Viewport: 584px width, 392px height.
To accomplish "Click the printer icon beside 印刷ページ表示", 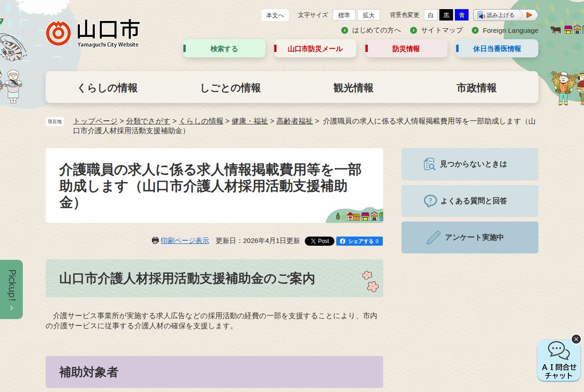I will click(x=155, y=241).
